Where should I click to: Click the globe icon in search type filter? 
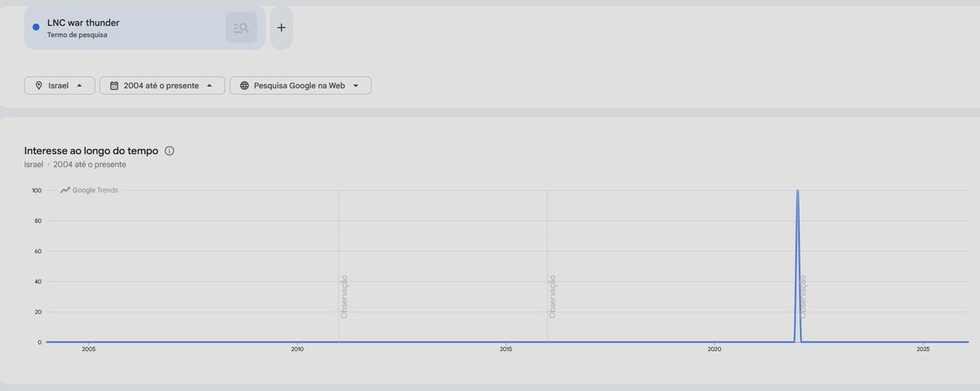point(244,86)
